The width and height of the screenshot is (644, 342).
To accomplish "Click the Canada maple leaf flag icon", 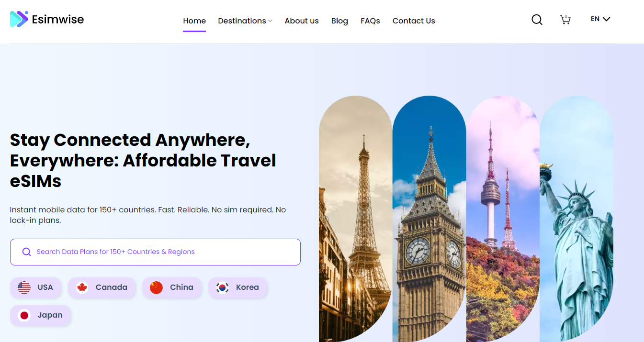I will tap(82, 287).
